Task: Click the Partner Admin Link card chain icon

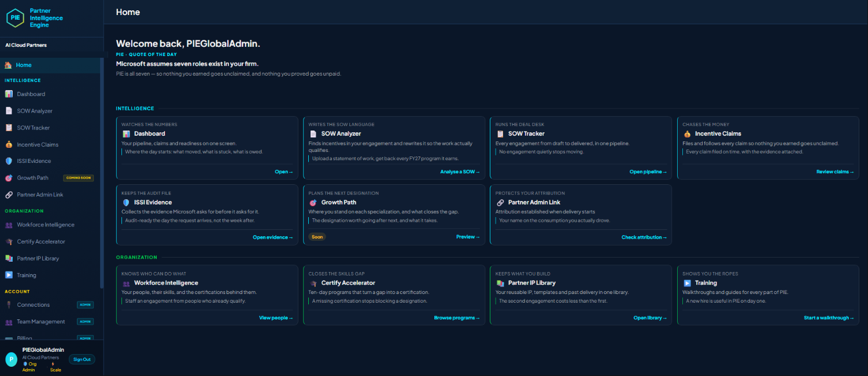Action: pyautogui.click(x=500, y=203)
